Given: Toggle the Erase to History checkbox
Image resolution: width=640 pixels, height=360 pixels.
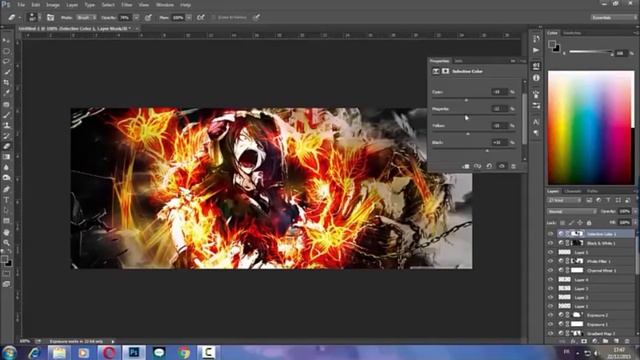Looking at the screenshot, I should click(x=214, y=18).
